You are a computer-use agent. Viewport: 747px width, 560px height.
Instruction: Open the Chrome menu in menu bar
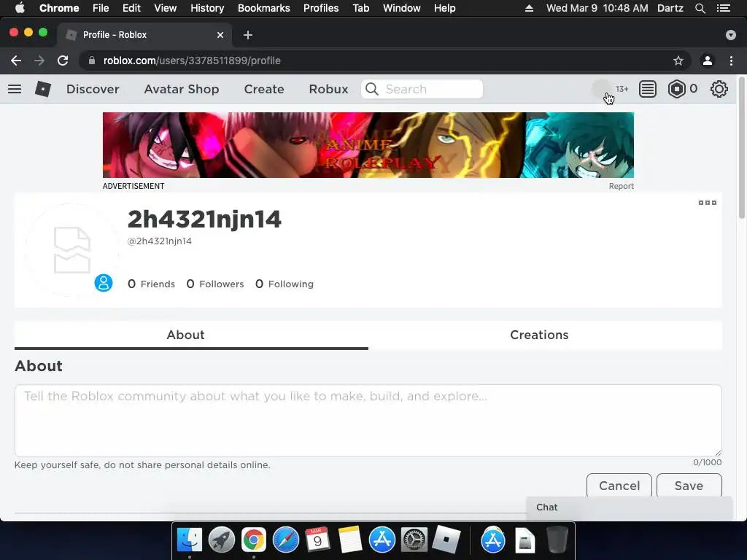59,8
